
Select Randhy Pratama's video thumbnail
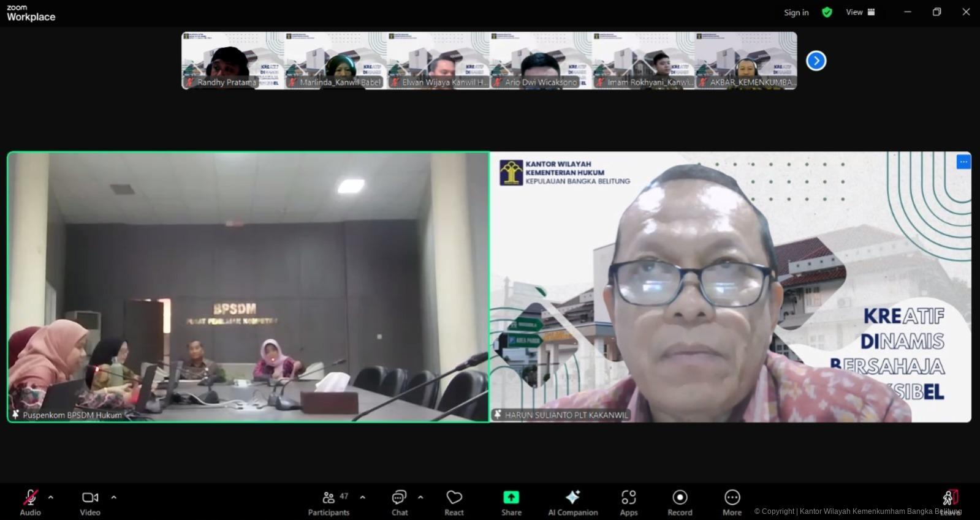(232, 61)
